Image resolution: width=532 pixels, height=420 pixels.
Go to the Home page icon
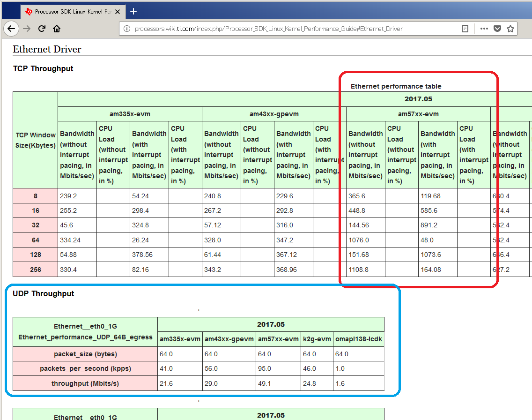pyautogui.click(x=57, y=29)
